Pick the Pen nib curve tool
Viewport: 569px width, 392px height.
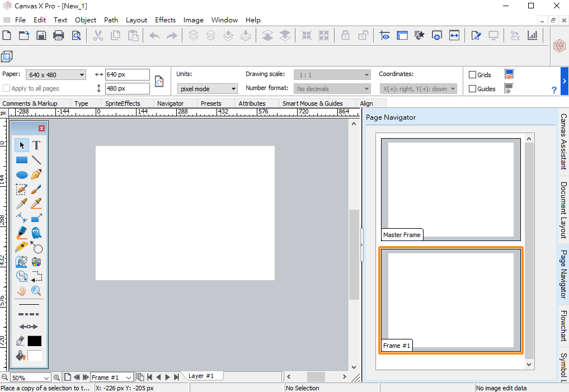[36, 174]
